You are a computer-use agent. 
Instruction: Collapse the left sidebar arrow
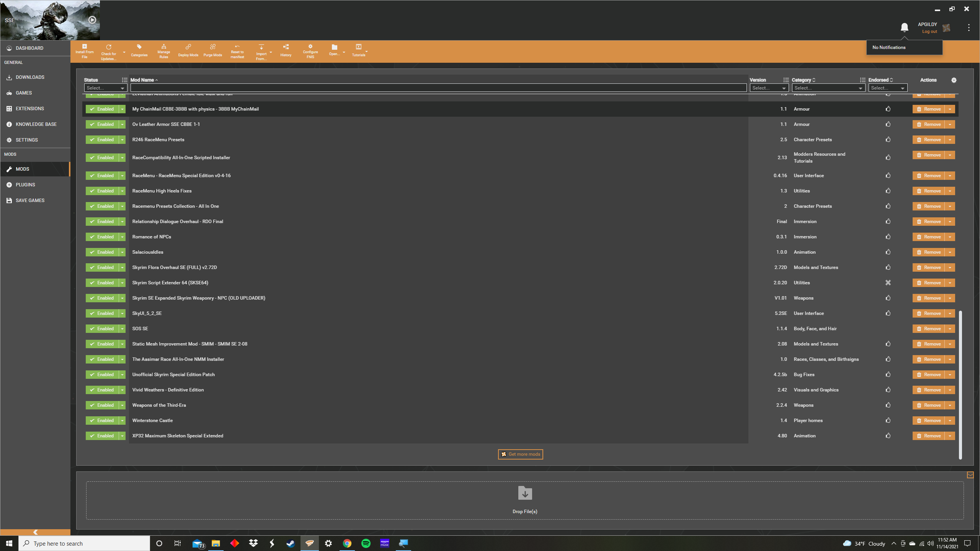tap(35, 532)
